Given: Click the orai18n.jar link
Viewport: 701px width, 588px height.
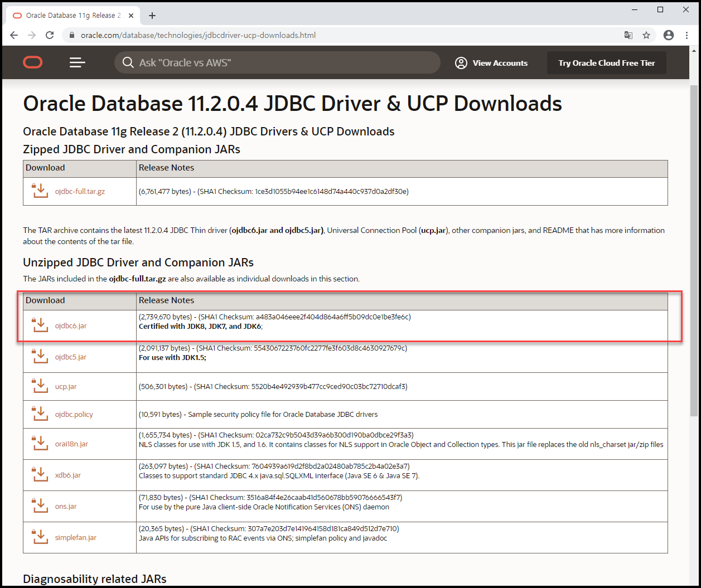Looking at the screenshot, I should (x=71, y=444).
